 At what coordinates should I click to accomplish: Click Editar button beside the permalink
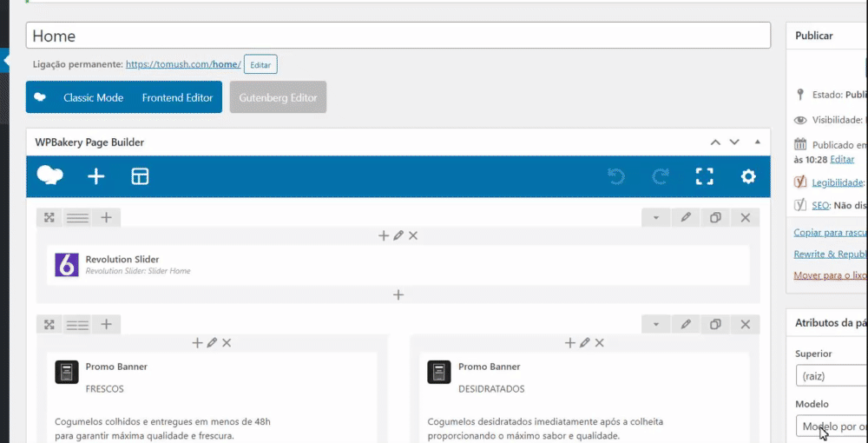[x=260, y=65]
